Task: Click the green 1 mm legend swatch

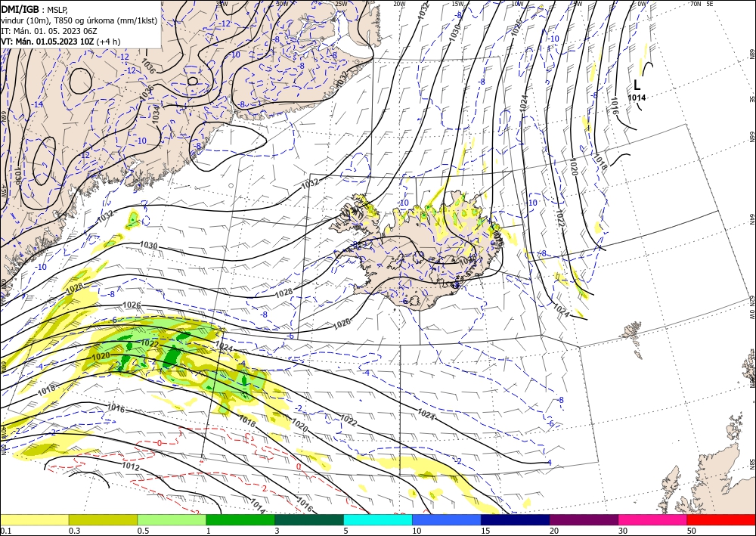Action: pos(240,519)
